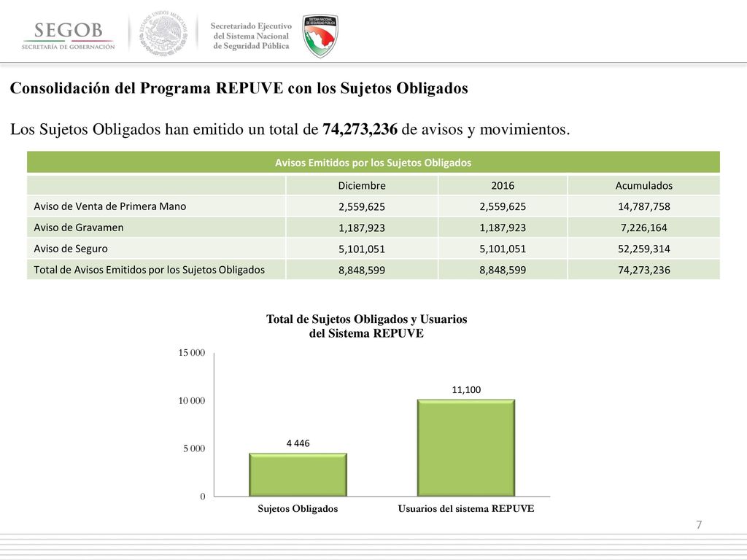
Task: Click the Usuarios del sistema REPUVE bar
Action: click(x=466, y=448)
